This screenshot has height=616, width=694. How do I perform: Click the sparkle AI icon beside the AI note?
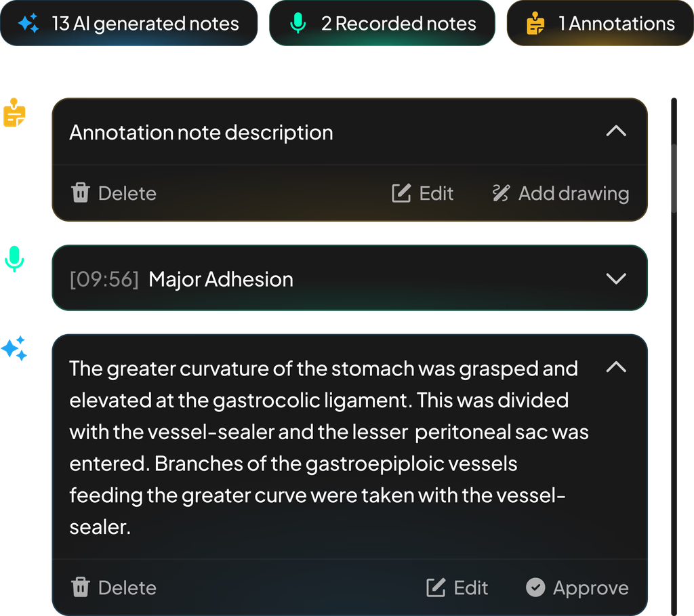click(x=15, y=348)
